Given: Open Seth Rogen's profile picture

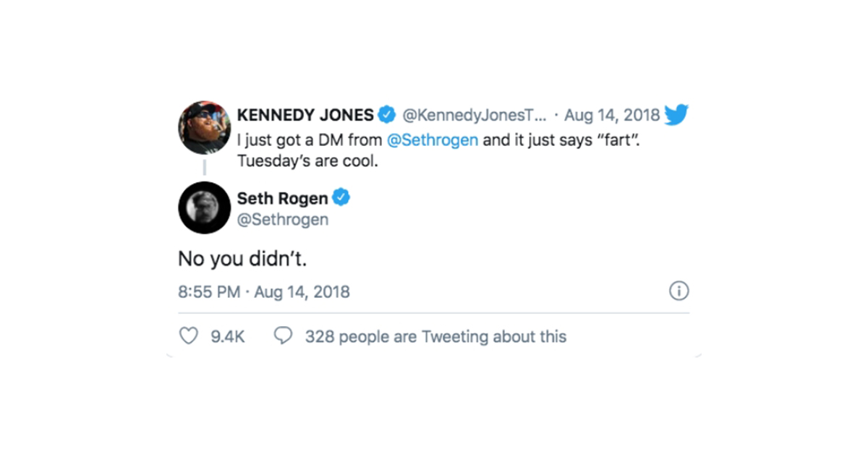Looking at the screenshot, I should [205, 208].
